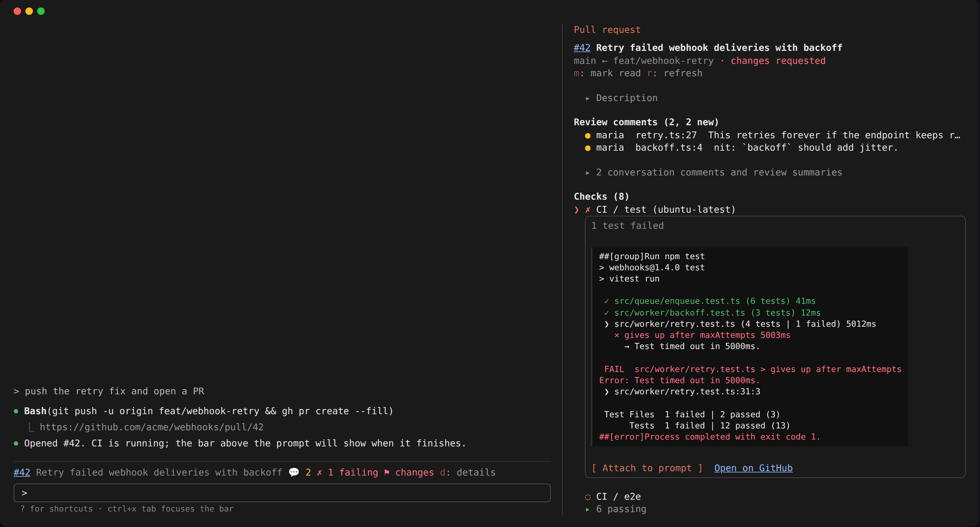Screen dimensions: 980x527
Task: Click the red x failing icon in the status bar
Action: [319, 472]
